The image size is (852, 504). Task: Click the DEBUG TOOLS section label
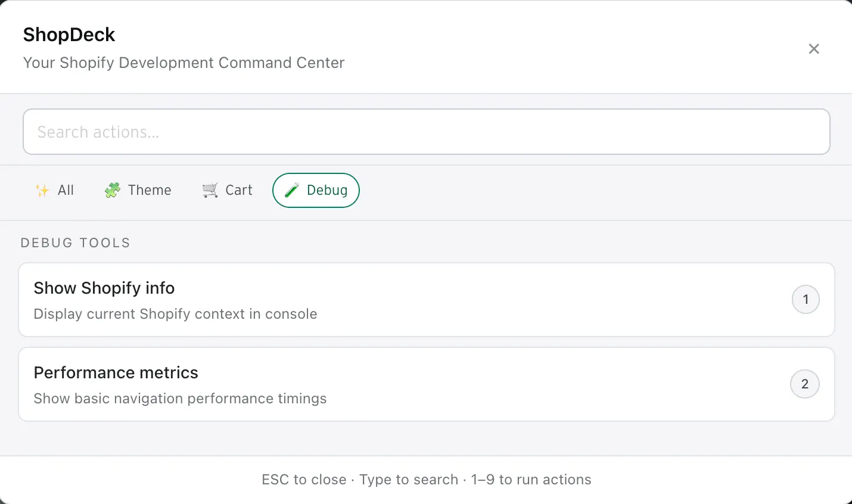click(x=76, y=243)
